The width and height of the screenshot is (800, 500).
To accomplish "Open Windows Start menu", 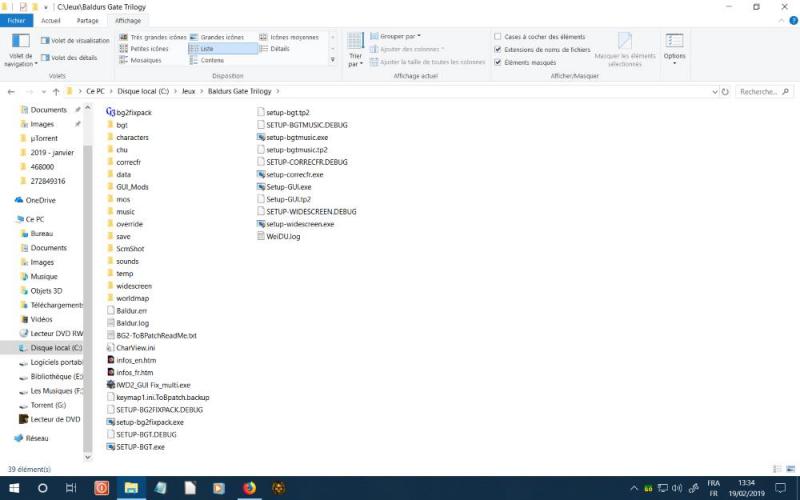I will pos(14,488).
